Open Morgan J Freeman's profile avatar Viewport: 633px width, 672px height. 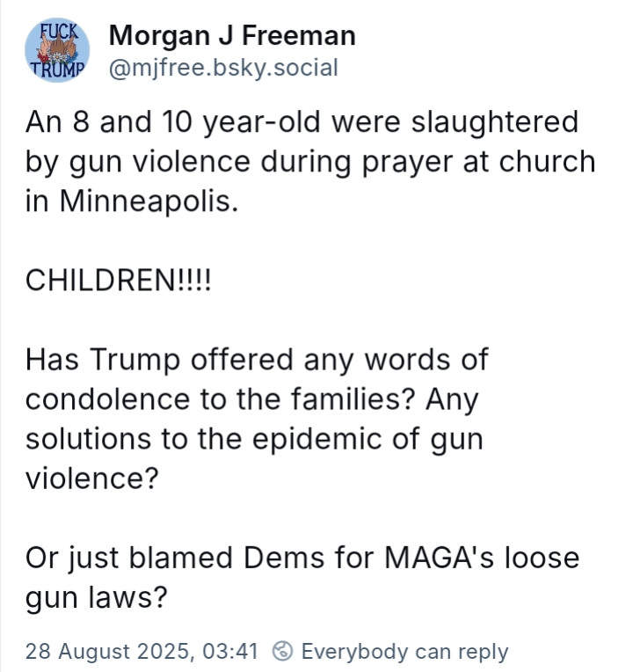click(57, 50)
